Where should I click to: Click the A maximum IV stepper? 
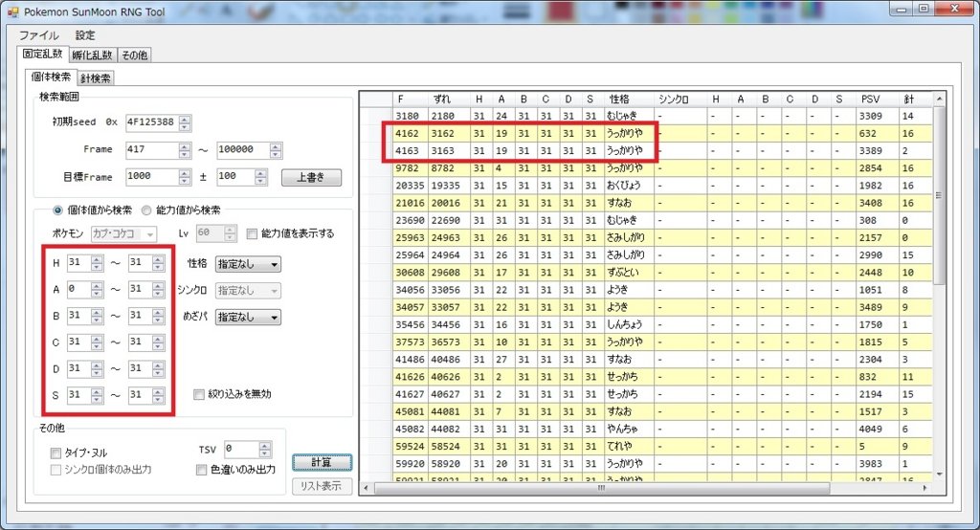click(158, 289)
